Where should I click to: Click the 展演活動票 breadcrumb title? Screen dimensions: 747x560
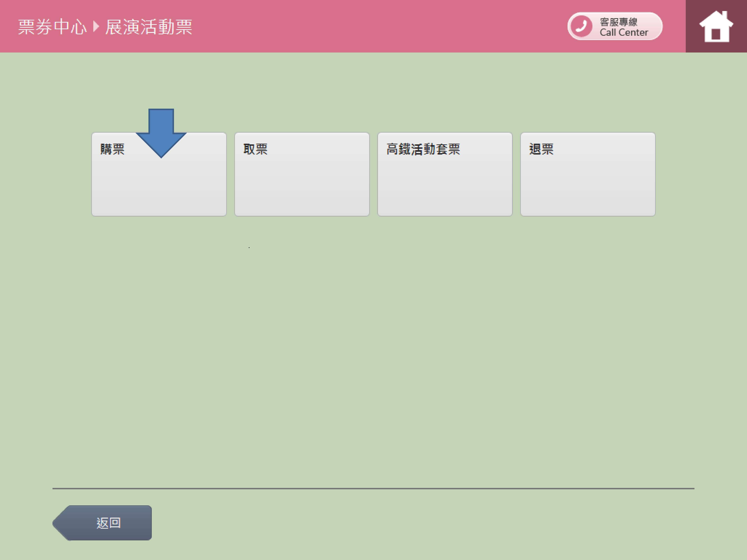tap(149, 27)
